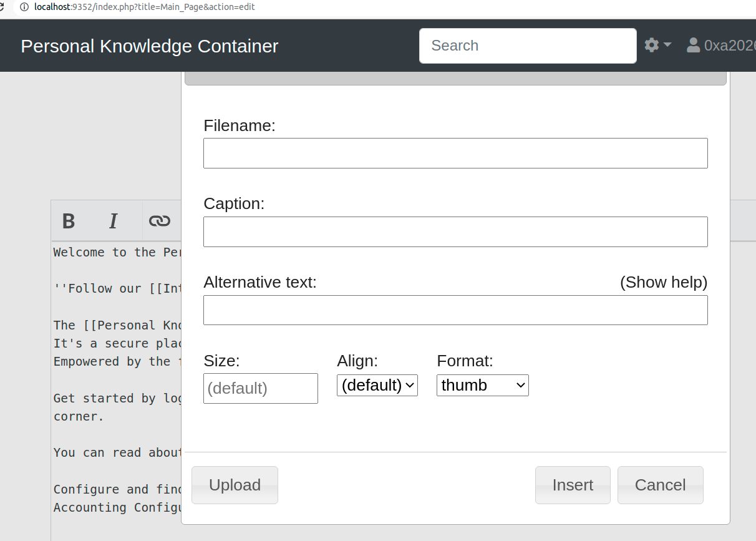756x541 pixels.
Task: Click the user account icon
Action: 693,46
